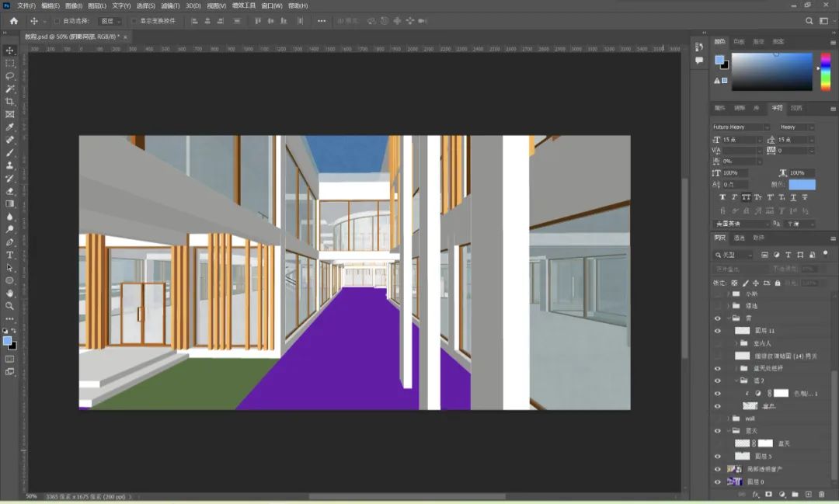
Task: Open the auto-select 图层 dropdown
Action: (x=110, y=21)
